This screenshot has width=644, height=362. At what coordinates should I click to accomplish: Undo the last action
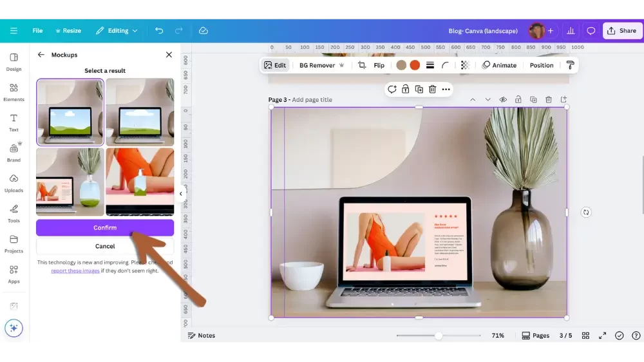159,31
